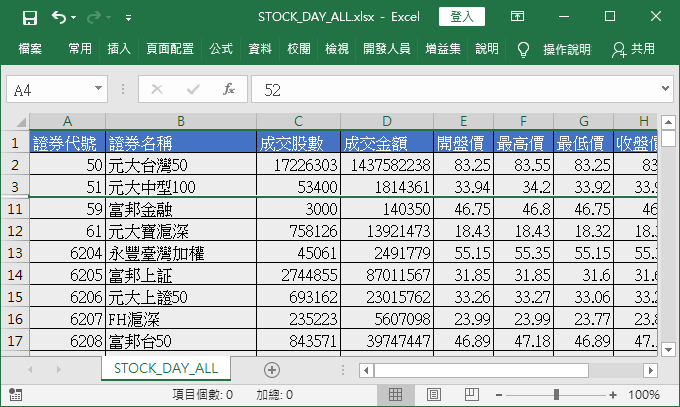The width and height of the screenshot is (680, 407).
Task: Open the 頁面配置 ribbon tab
Action: click(170, 49)
